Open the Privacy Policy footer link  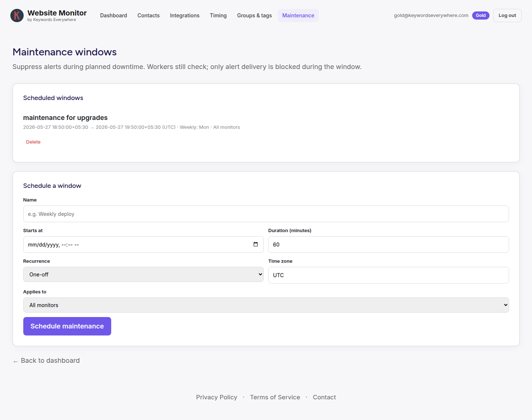[x=216, y=397]
